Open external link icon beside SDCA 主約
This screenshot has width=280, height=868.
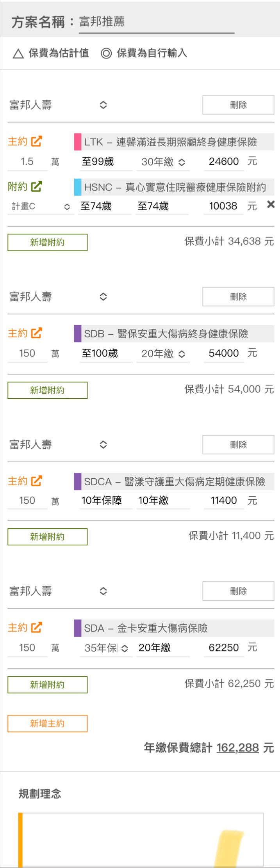click(36, 481)
